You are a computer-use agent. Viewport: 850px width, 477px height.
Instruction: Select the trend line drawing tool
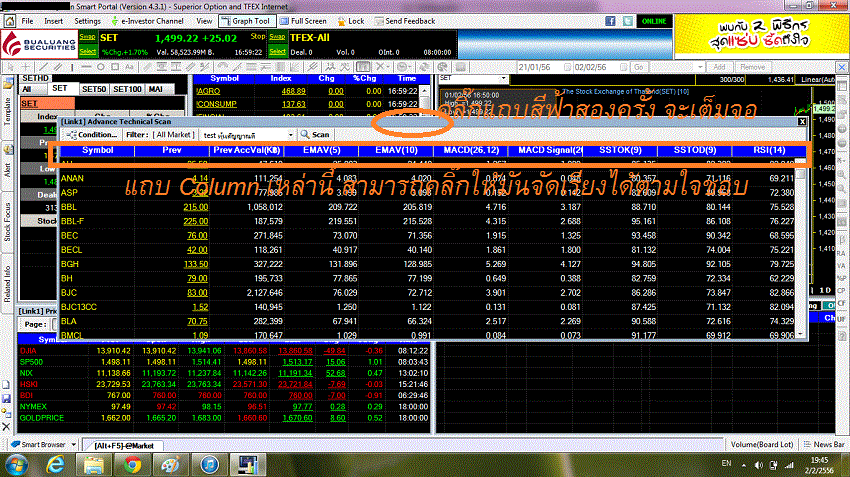coord(44,67)
